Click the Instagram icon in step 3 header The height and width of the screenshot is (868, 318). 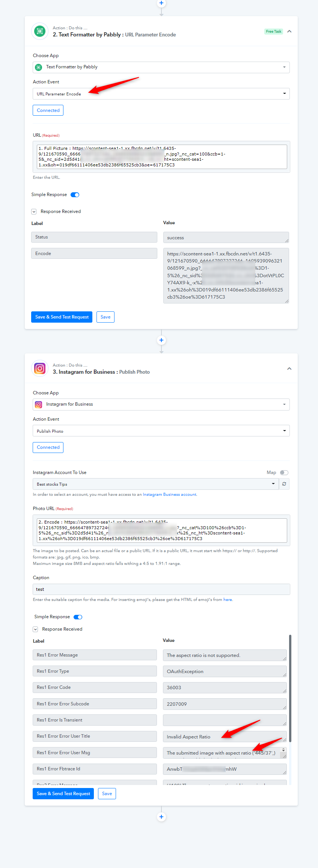pos(40,368)
